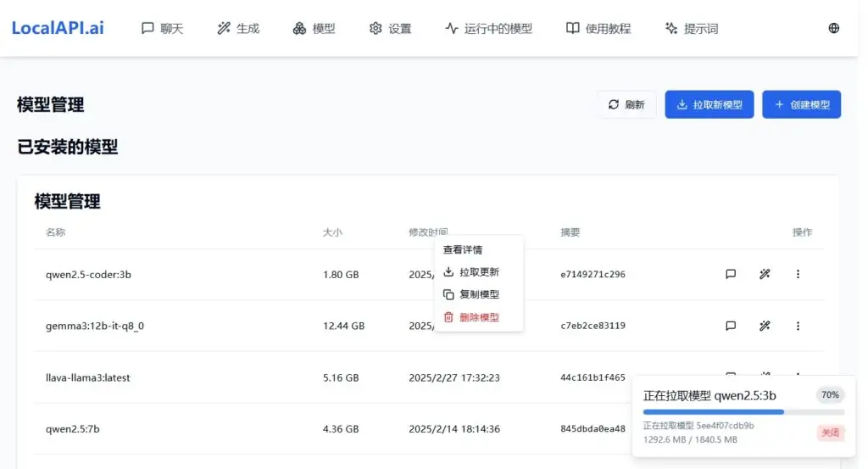Click the LocalAPI.ai logo
This screenshot has width=868, height=469.
[58, 28]
